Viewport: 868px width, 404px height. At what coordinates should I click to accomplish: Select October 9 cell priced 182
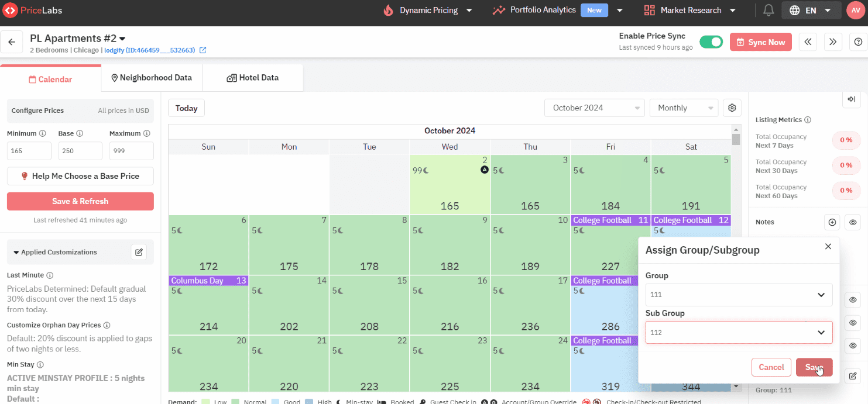(x=450, y=244)
